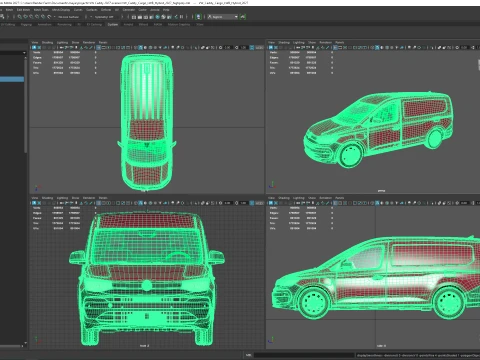
Task: Open the Arnold main menu
Action: click(x=155, y=10)
